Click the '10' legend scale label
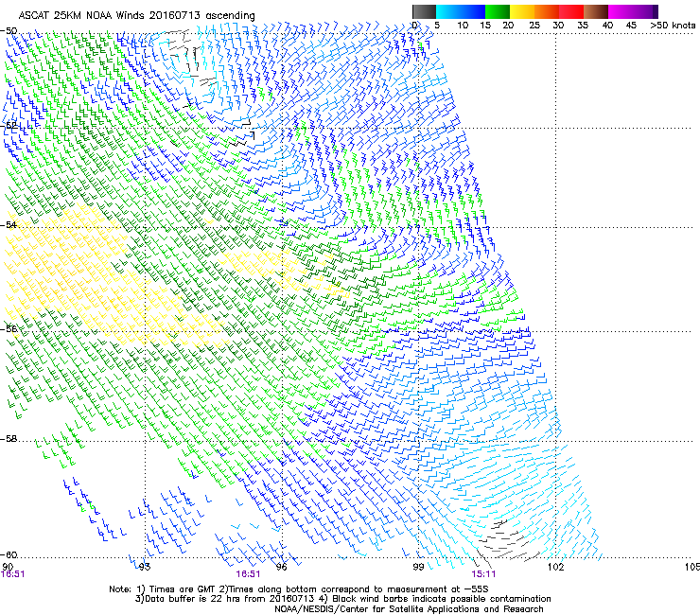 (463, 26)
